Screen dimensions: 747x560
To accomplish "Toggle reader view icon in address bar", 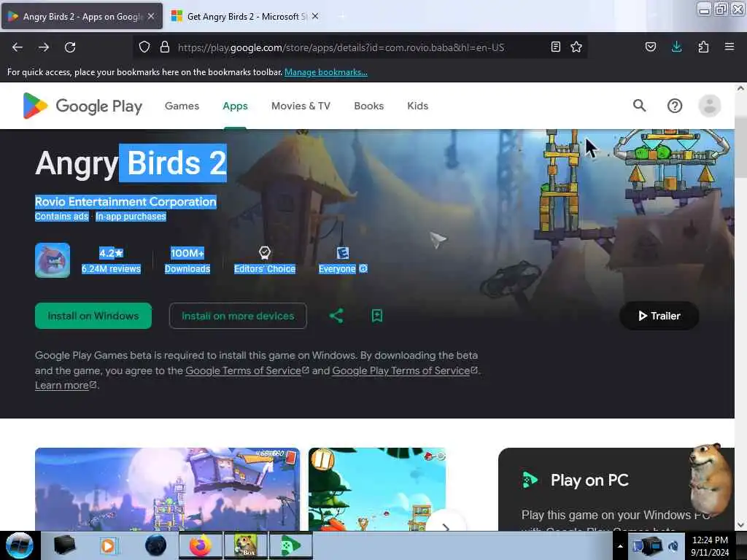I will (x=555, y=47).
